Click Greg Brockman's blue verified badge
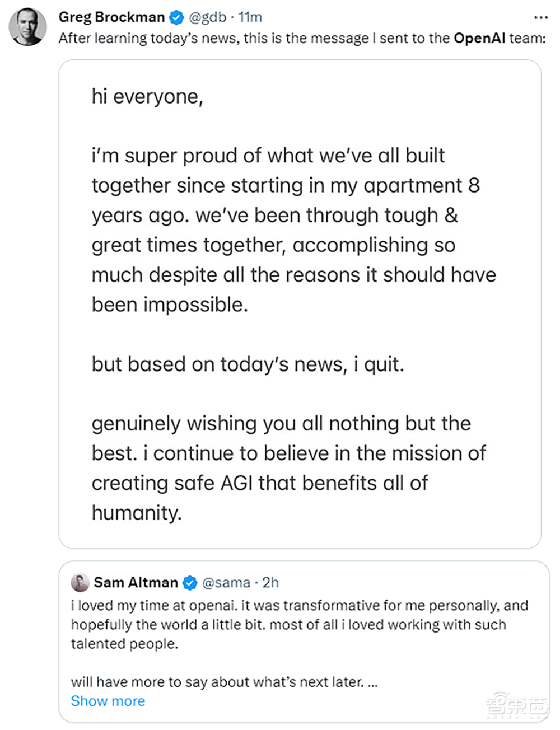This screenshot has height=730, width=560. (176, 18)
